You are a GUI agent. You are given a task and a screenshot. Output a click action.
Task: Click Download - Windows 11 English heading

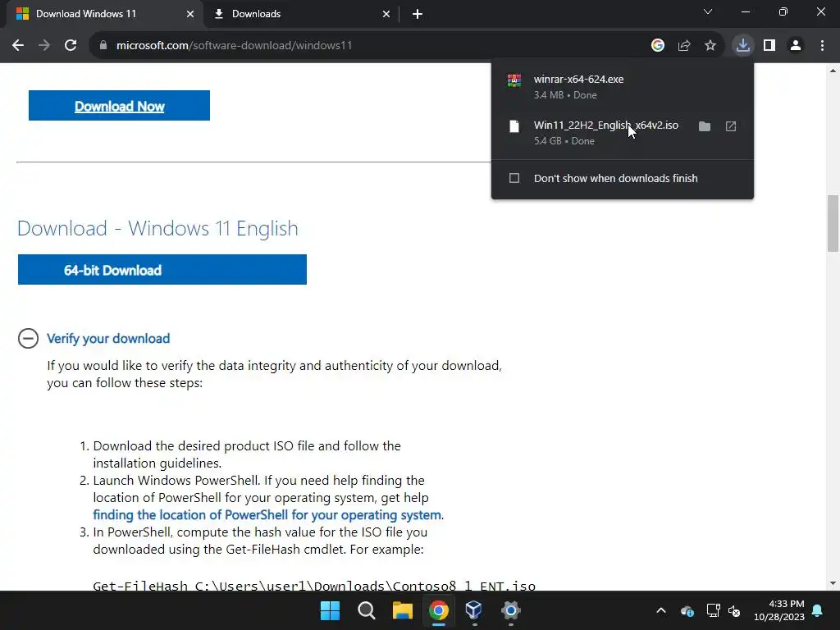pos(157,228)
